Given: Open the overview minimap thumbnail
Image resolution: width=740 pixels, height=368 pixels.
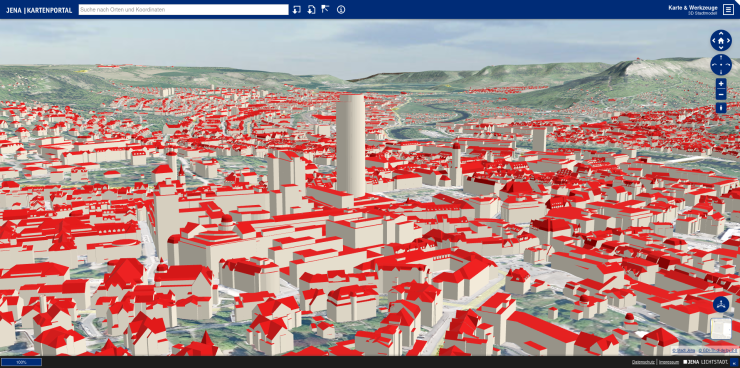Looking at the screenshot, I should (721, 329).
